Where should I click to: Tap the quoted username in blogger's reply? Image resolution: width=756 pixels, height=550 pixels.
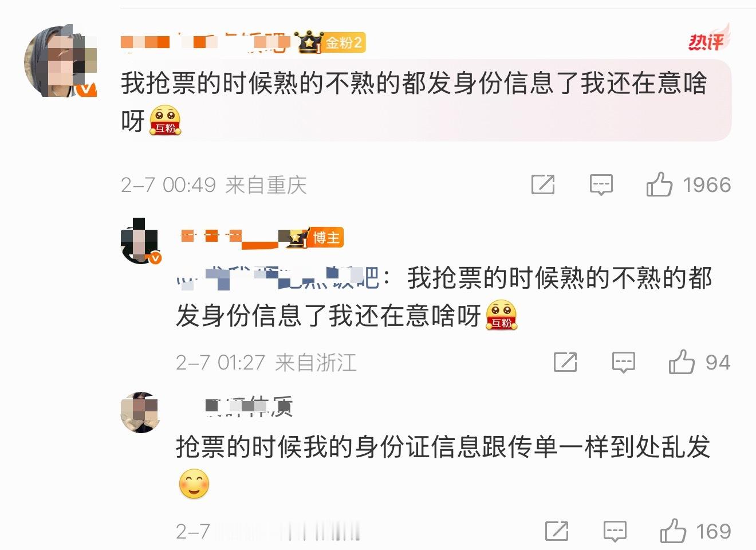[277, 278]
